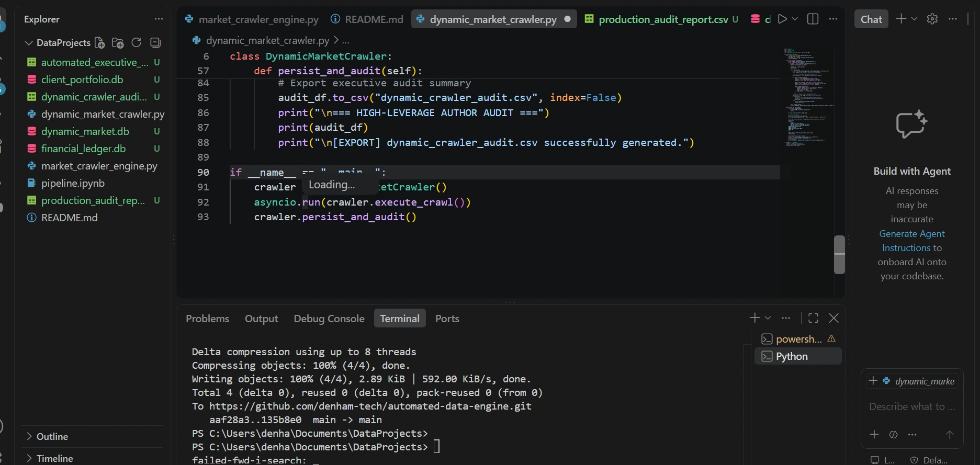Click Generate Agent Instructions link
Viewport: 980px width, 465px height.
[x=912, y=241]
